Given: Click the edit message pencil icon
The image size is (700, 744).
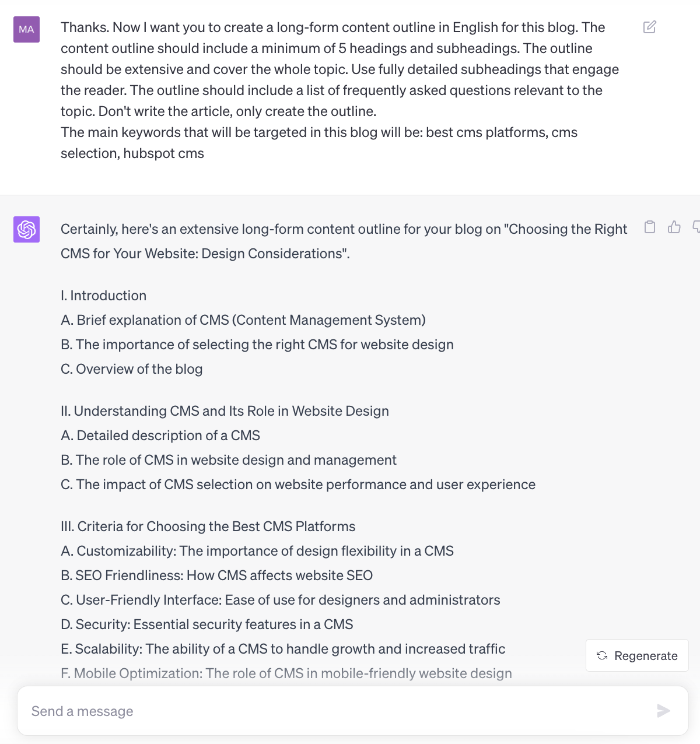Looking at the screenshot, I should coord(649,27).
